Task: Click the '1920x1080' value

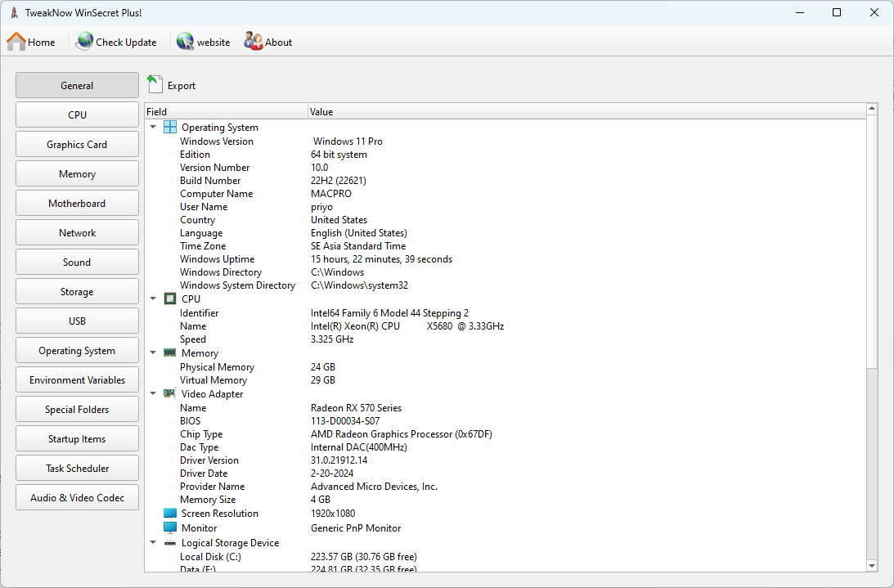Action: coord(333,514)
